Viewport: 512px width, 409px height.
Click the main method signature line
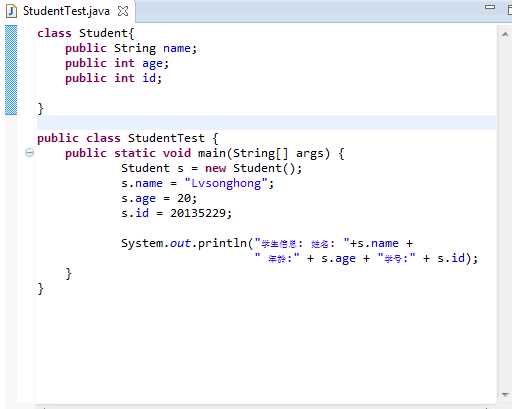click(205, 153)
